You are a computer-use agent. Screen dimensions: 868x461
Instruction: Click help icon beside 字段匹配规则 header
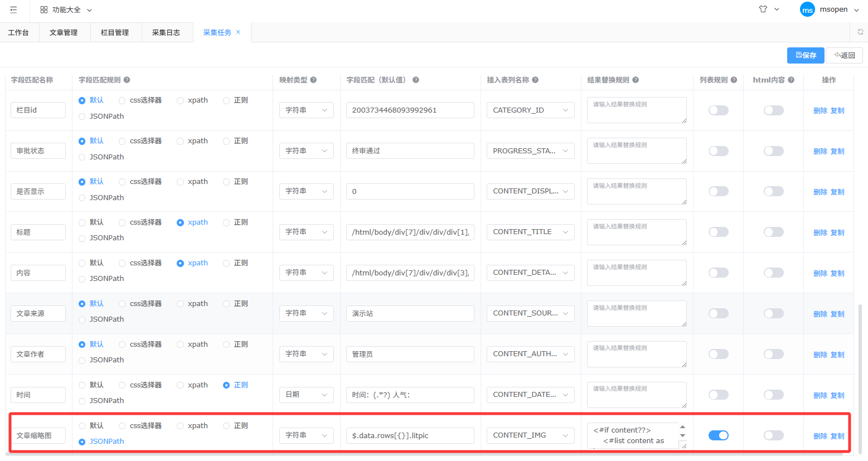(x=127, y=80)
